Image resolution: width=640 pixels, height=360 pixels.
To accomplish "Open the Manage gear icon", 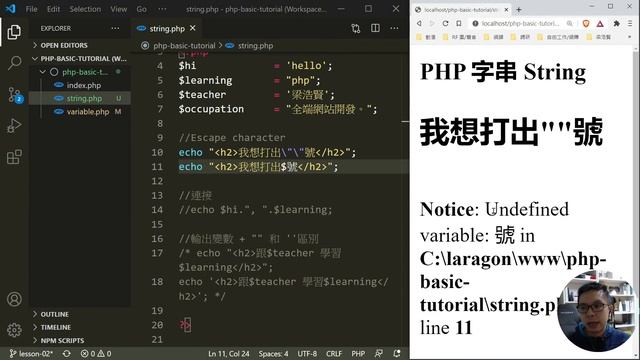I will [x=14, y=330].
